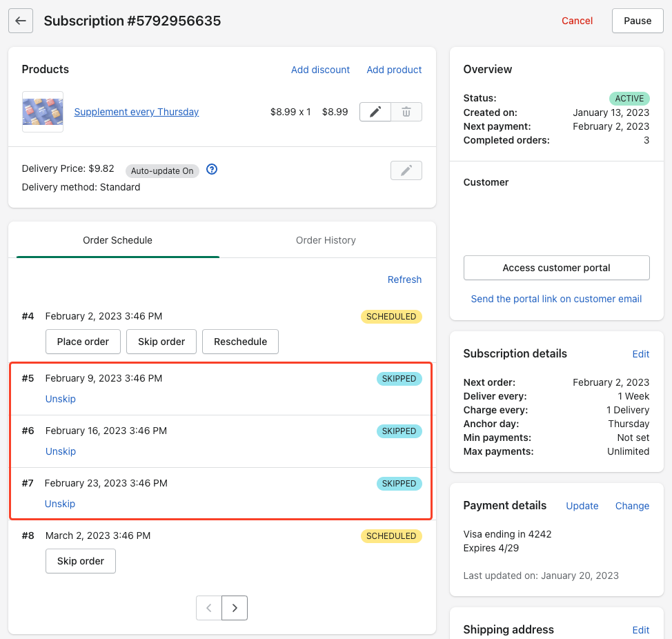Click Add discount link
The image size is (672, 639).
[320, 70]
